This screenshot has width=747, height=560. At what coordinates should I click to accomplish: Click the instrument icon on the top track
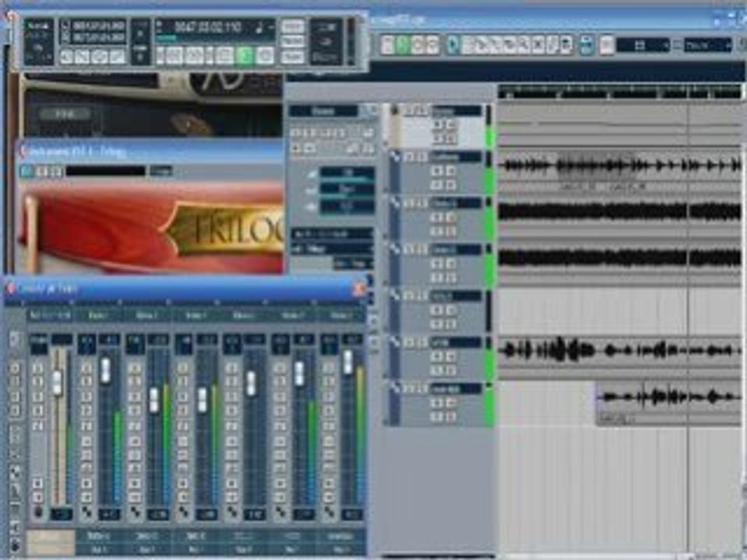click(395, 110)
